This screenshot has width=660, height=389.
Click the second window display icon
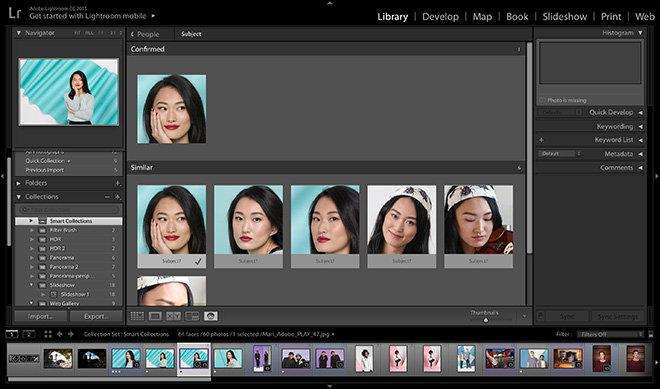click(x=29, y=334)
